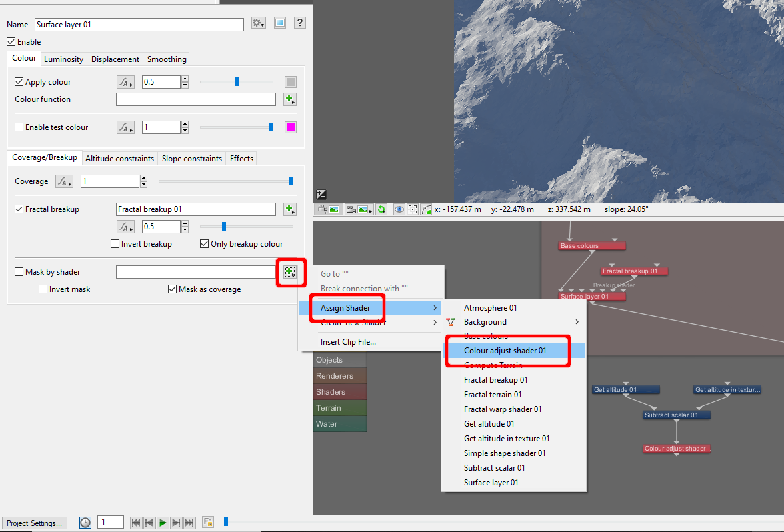Click the grey Apply colour swatch
784x532 pixels.
291,82
